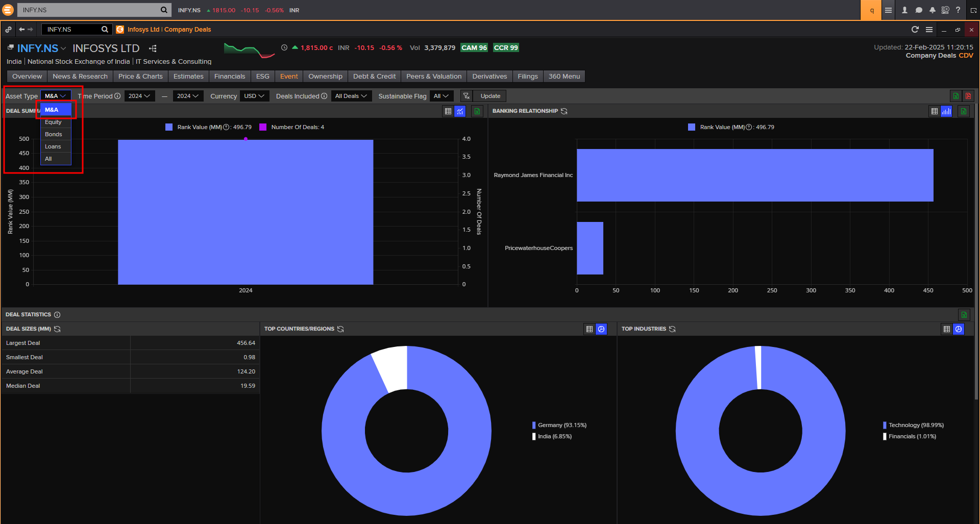Reload the Company Deals window
980x524 pixels.
coord(915,30)
